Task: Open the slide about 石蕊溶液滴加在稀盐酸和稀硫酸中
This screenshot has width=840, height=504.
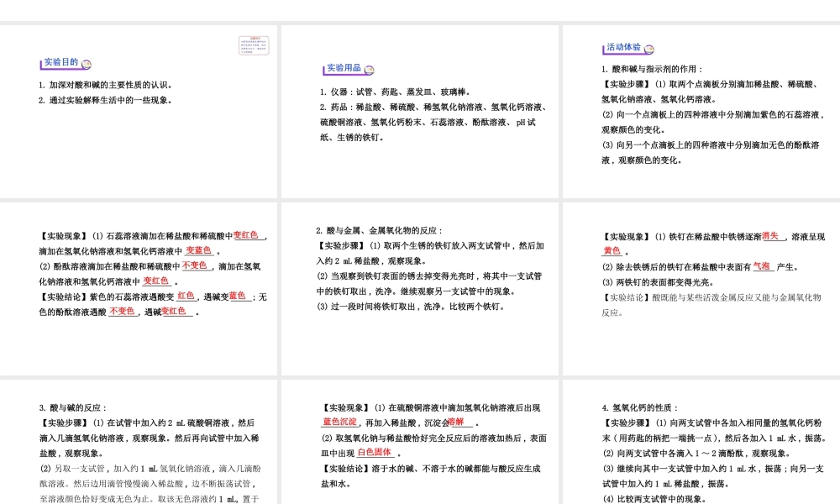Action: coord(139,289)
